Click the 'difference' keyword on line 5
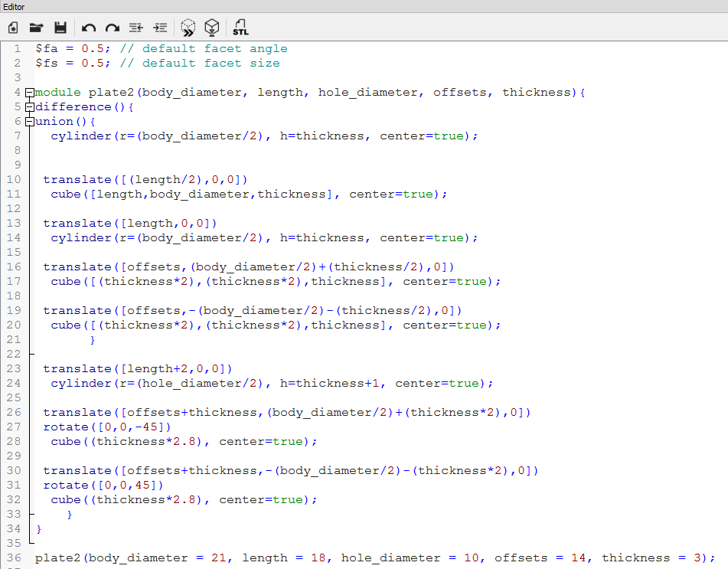The height and width of the screenshot is (569, 728). point(73,107)
